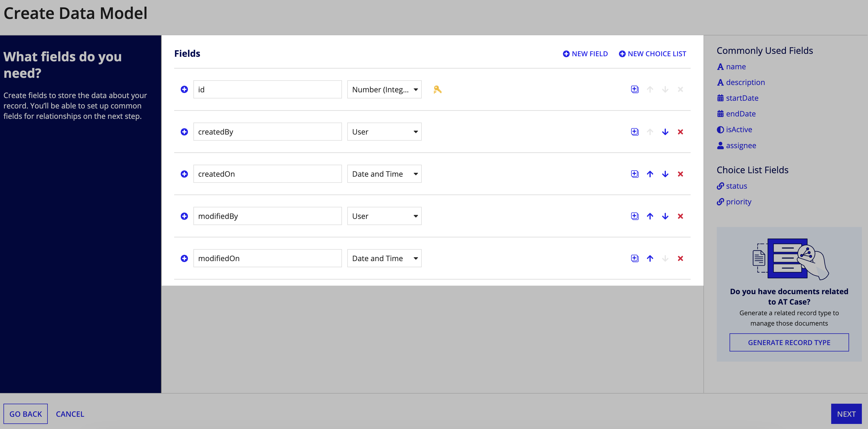Open the id type dropdown Number (Integer)
868x429 pixels.
[384, 90]
